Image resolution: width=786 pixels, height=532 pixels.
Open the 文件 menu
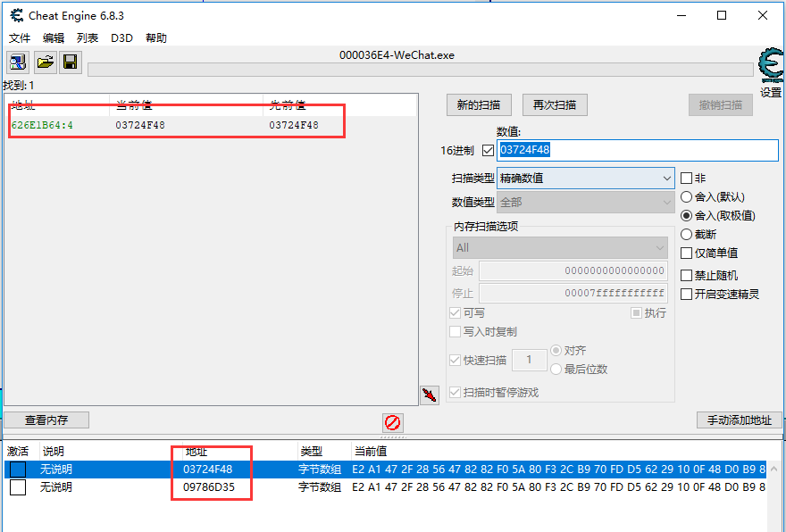click(x=20, y=38)
